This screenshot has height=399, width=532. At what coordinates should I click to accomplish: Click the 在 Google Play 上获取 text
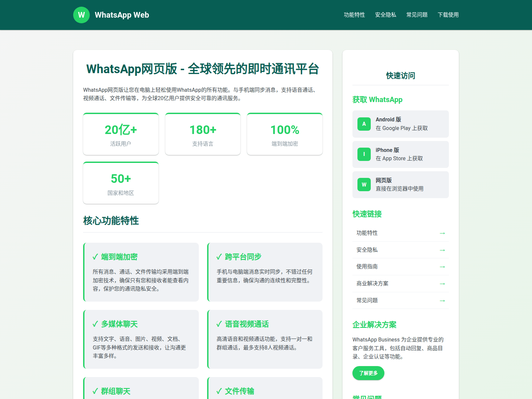click(x=402, y=128)
